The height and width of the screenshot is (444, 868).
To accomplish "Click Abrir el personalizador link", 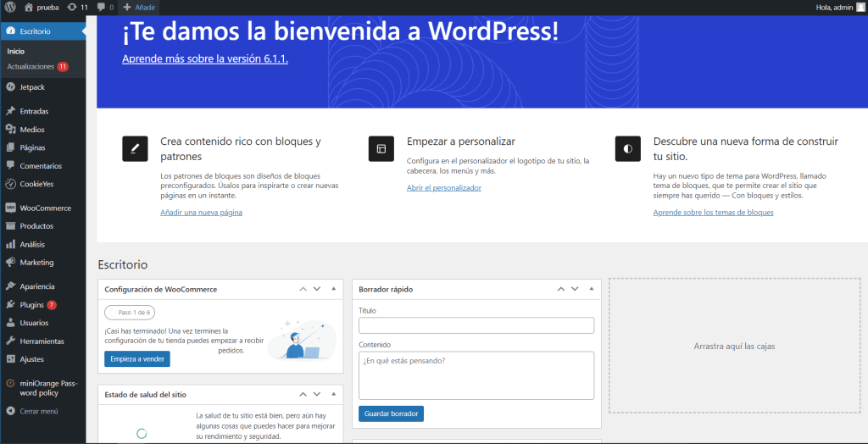I will point(444,187).
